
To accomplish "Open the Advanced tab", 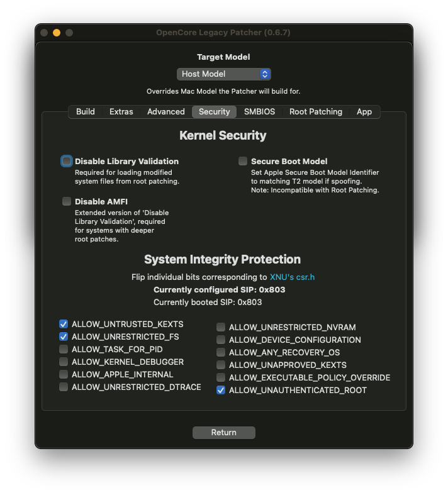I will (x=165, y=112).
